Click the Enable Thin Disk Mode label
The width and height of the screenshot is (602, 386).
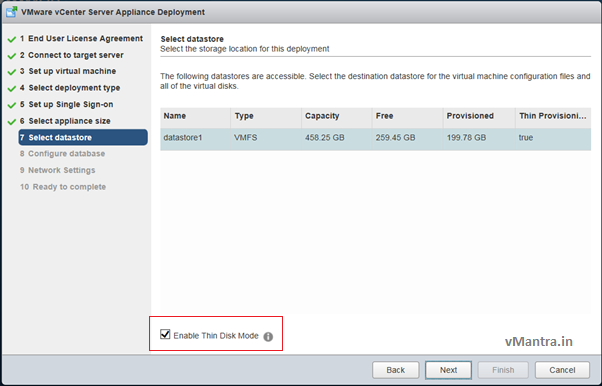[x=216, y=336]
